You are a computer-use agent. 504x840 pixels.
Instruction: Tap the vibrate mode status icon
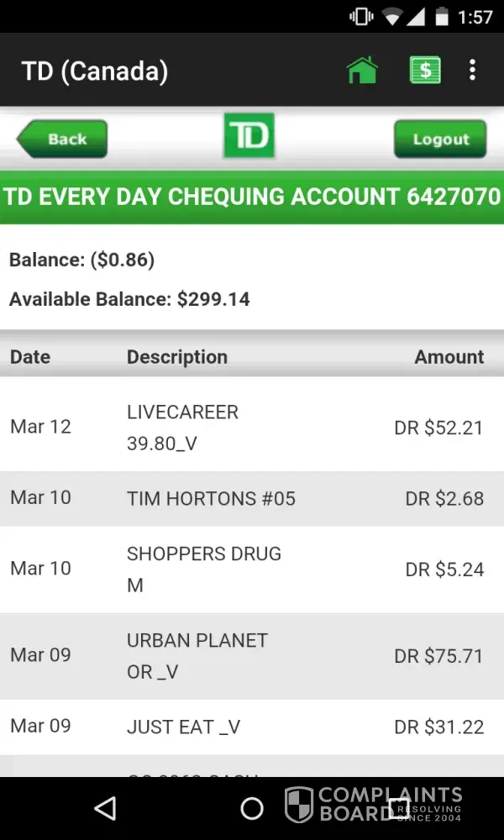pyautogui.click(x=361, y=17)
